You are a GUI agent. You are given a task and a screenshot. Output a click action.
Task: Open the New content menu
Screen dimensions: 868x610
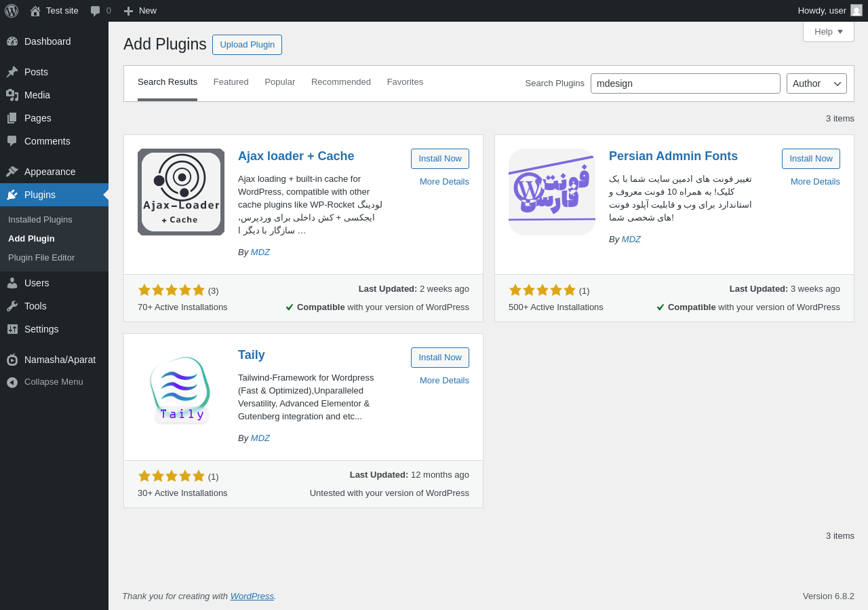[140, 11]
